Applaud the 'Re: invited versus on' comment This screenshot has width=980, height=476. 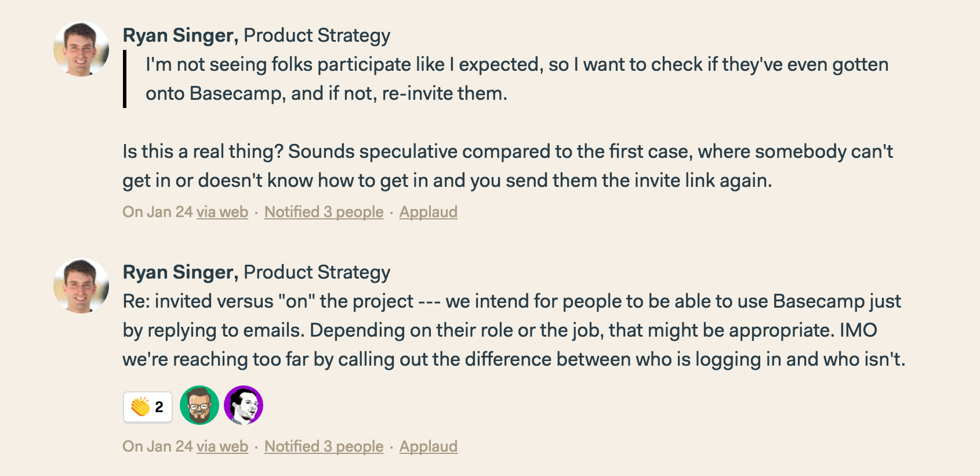(429, 446)
